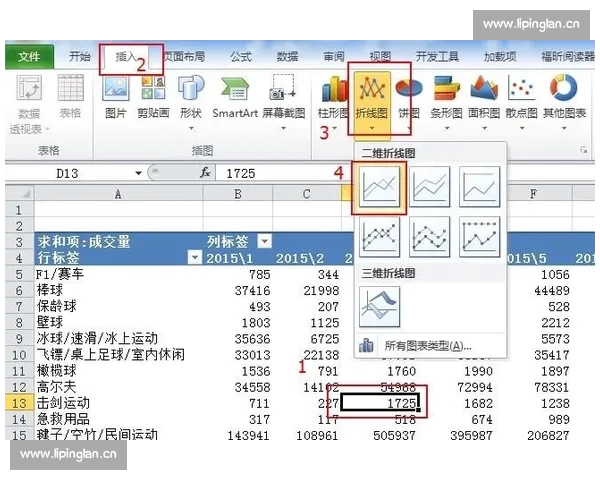The width and height of the screenshot is (600, 480).
Task: Click cell with value 37416
Action: pyautogui.click(x=238, y=291)
